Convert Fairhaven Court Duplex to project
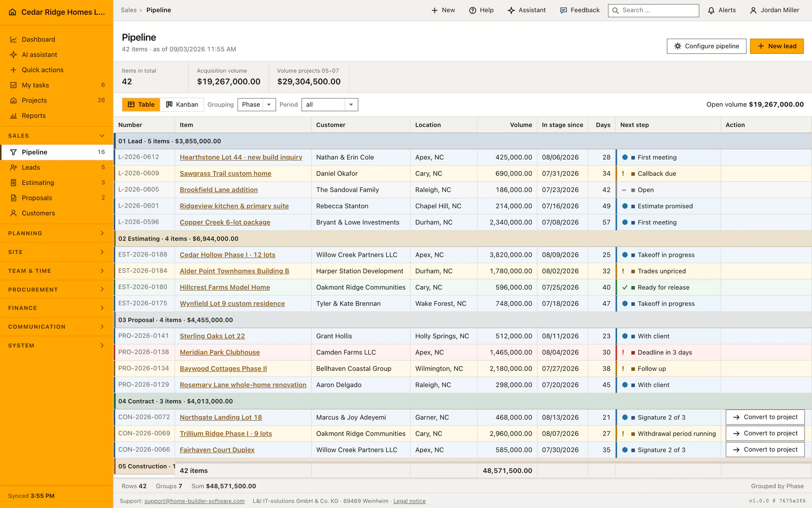This screenshot has width=812, height=508. click(x=765, y=450)
